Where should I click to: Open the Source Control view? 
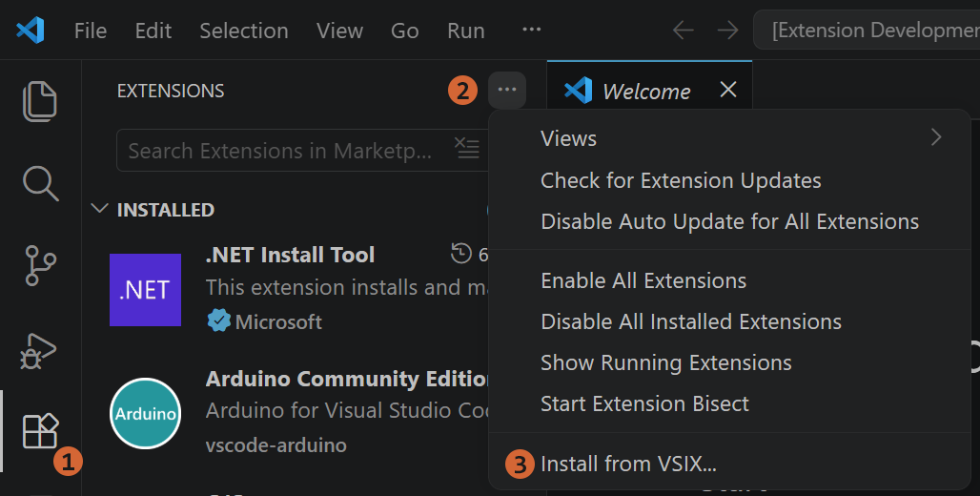40,265
